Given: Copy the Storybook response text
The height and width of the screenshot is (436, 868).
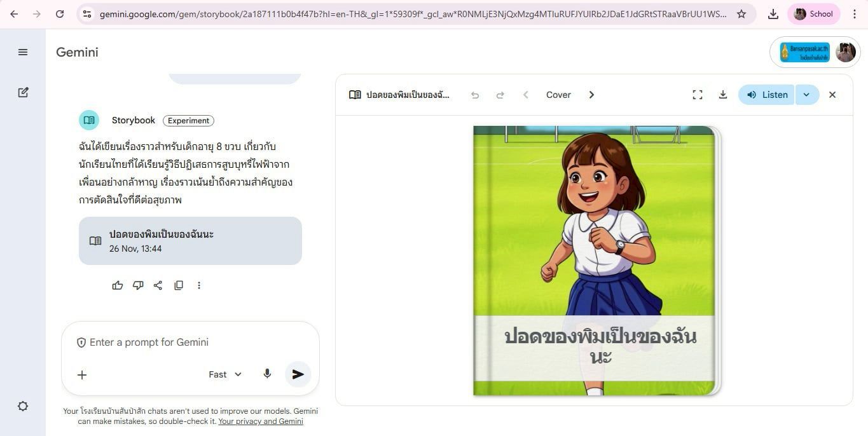Looking at the screenshot, I should coord(179,285).
